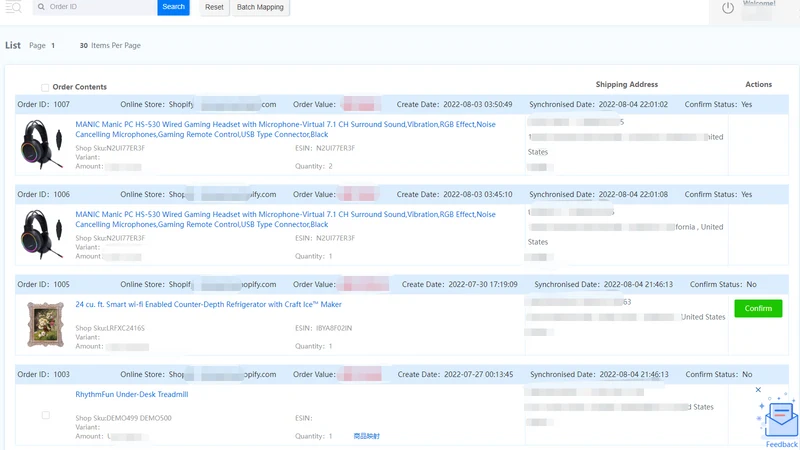This screenshot has height=450, width=800.
Task: Click the Shipping Address column header
Action: point(627,85)
